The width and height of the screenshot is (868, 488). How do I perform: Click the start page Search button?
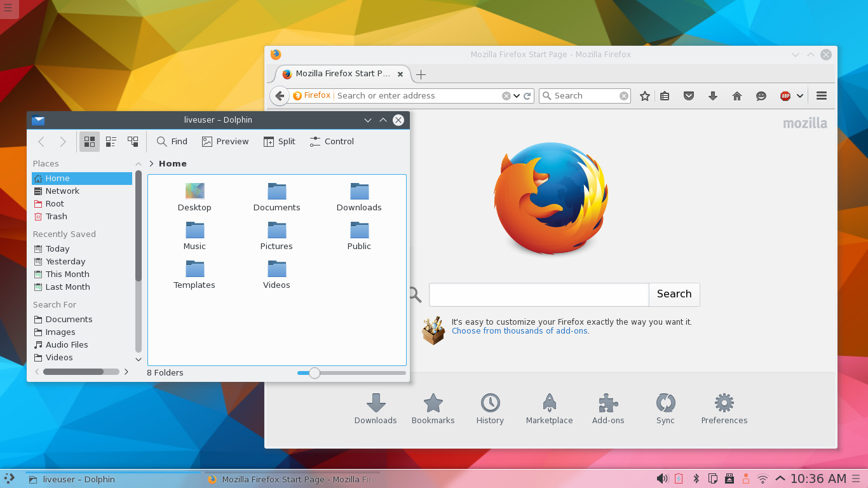(x=674, y=294)
